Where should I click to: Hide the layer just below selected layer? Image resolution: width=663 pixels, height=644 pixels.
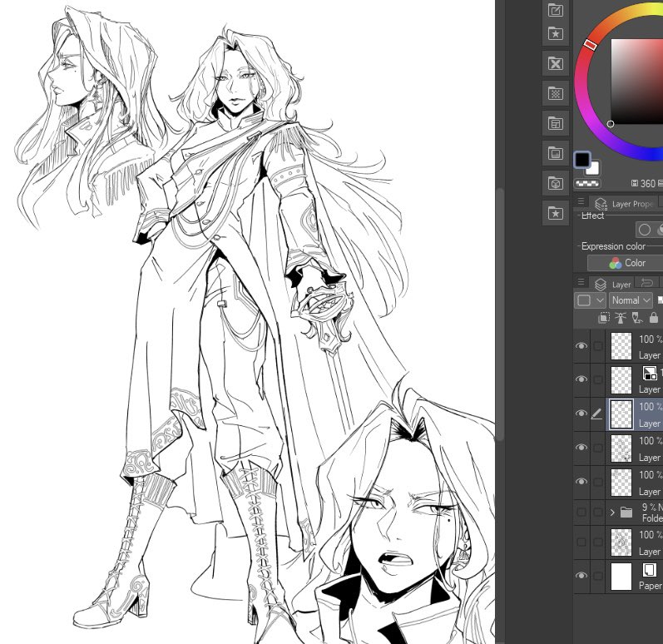coord(581,448)
